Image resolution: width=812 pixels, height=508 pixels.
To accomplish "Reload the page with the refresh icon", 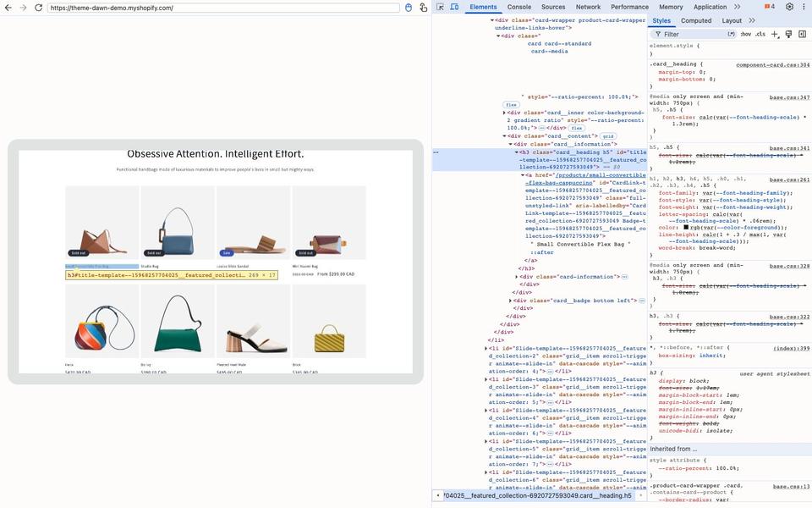I will (x=38, y=8).
